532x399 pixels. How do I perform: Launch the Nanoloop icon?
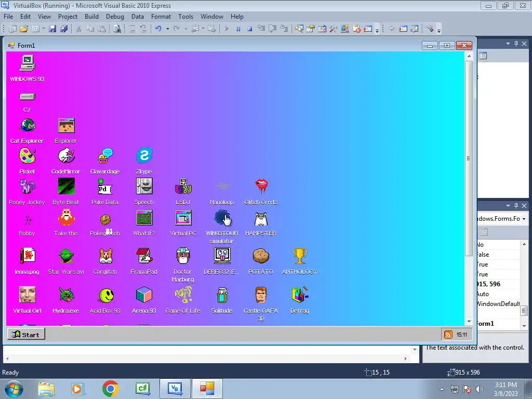tap(222, 187)
